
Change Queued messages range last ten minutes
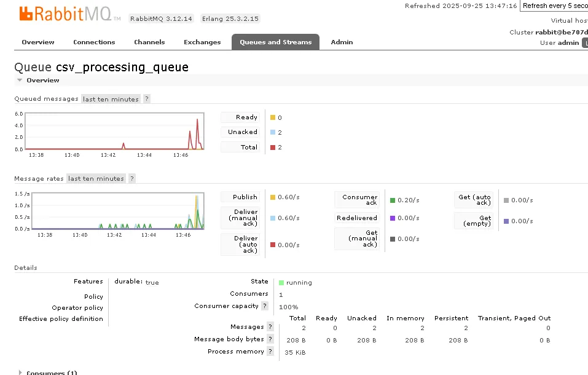point(111,99)
